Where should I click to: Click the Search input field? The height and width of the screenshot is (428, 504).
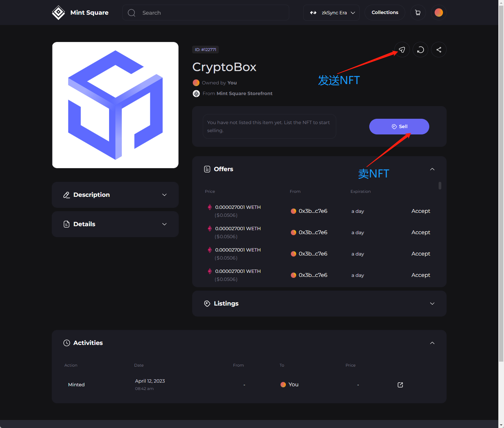[206, 13]
